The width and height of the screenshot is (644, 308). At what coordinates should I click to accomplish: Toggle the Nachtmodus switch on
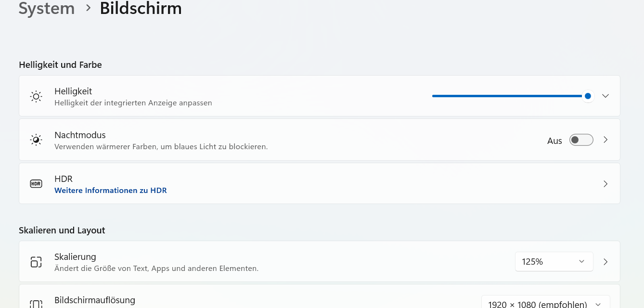pyautogui.click(x=581, y=140)
